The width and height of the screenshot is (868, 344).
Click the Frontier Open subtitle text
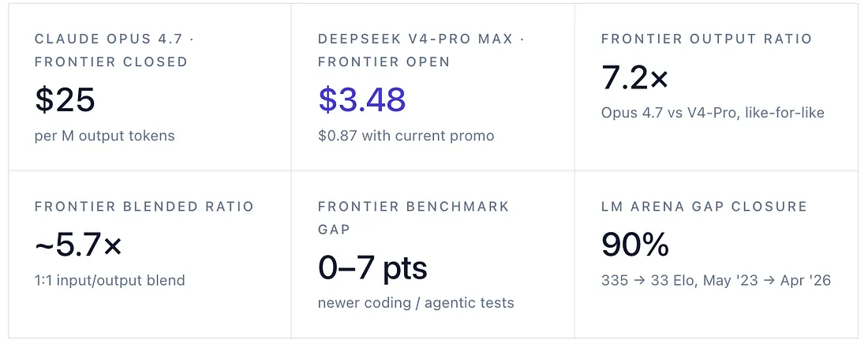[x=384, y=62]
